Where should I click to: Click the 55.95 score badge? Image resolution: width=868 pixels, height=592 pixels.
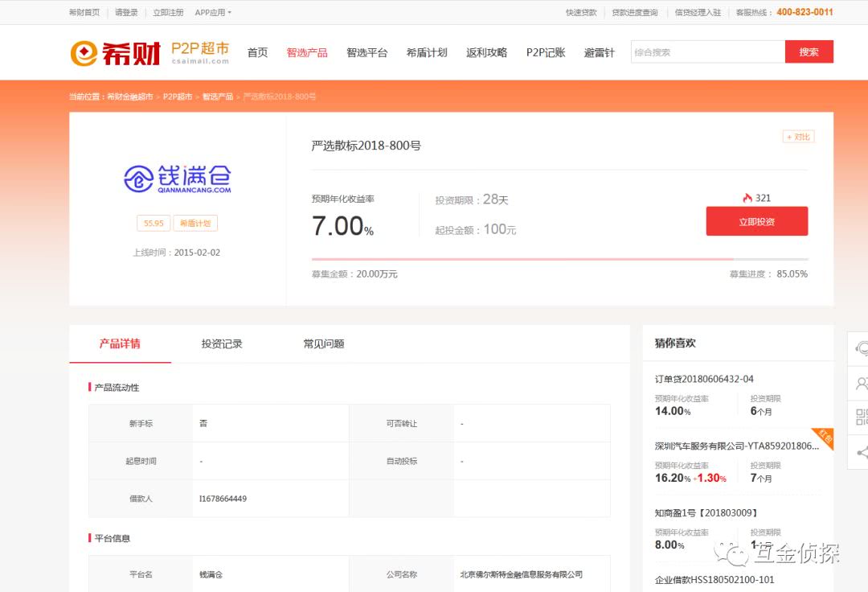pos(154,223)
